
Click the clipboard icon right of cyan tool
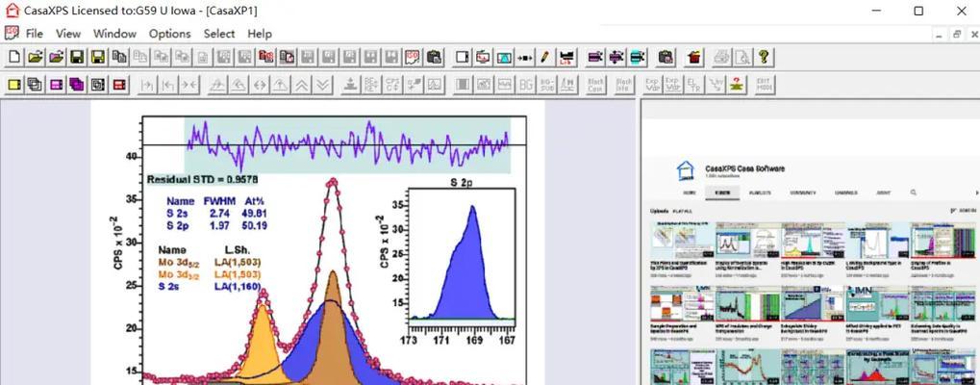(x=666, y=58)
